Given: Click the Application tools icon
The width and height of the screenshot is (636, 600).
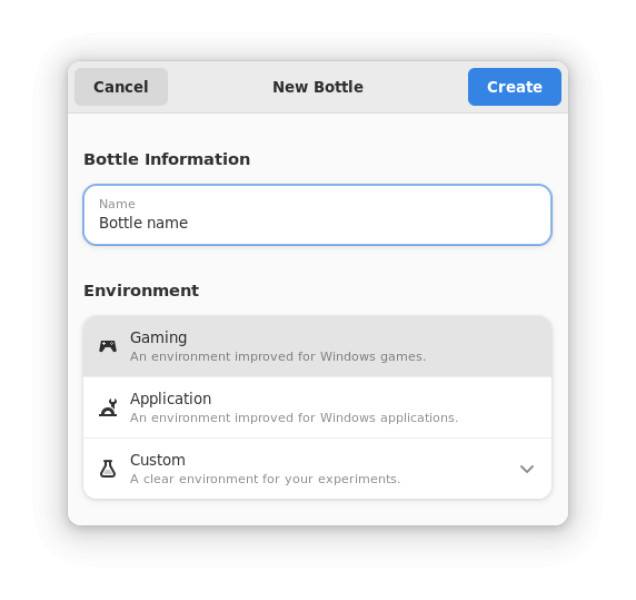Looking at the screenshot, I should pyautogui.click(x=107, y=407).
